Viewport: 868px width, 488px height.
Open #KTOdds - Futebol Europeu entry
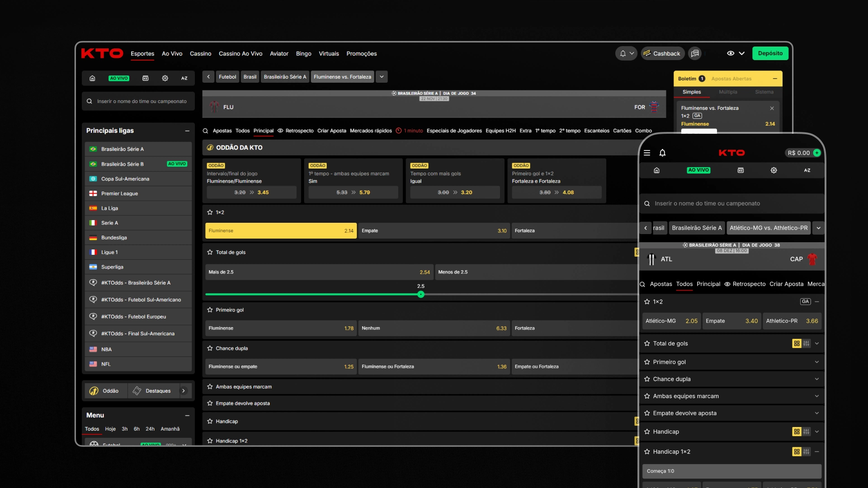138,317
